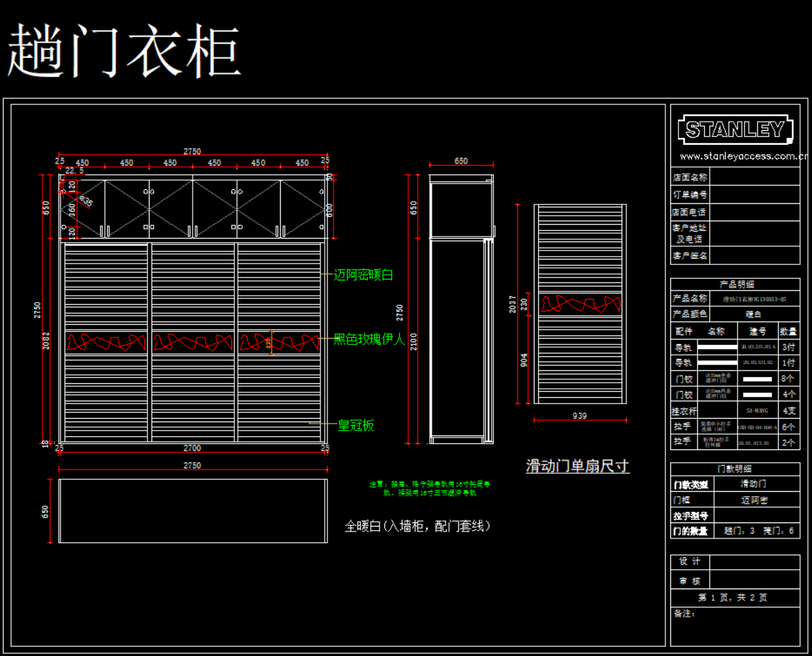The height and width of the screenshot is (656, 812).
Task: Select the 939 width dimension text
Action: pos(580,415)
